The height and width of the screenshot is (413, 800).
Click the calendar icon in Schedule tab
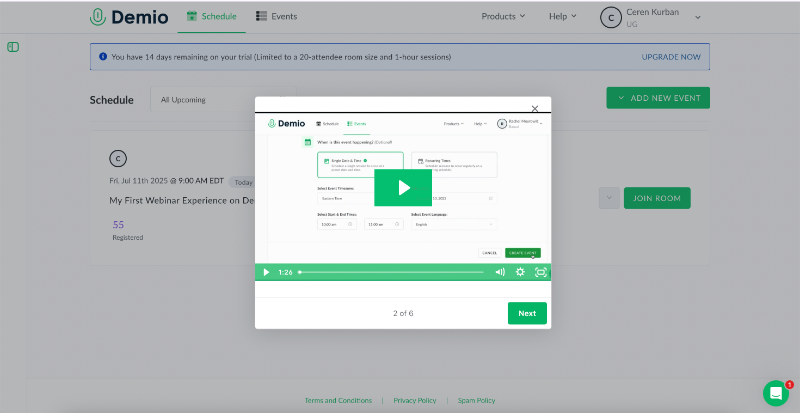(x=192, y=16)
